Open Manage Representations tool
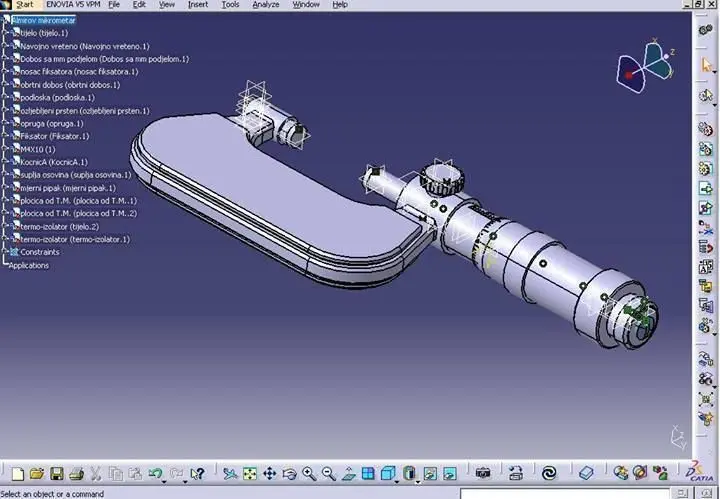 [x=705, y=306]
